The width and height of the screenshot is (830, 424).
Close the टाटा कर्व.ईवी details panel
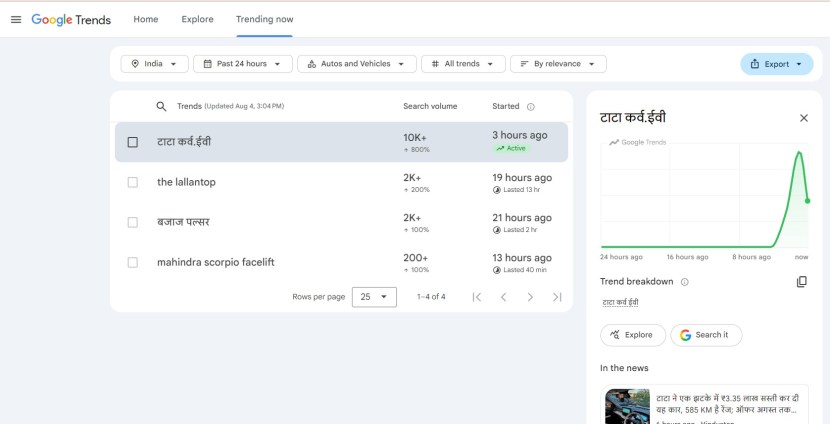(x=804, y=118)
